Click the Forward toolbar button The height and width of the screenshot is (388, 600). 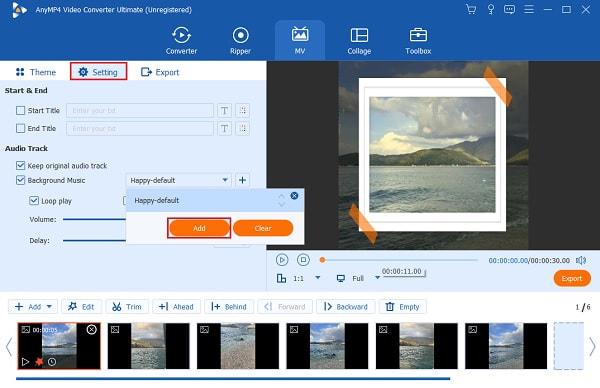click(x=285, y=306)
